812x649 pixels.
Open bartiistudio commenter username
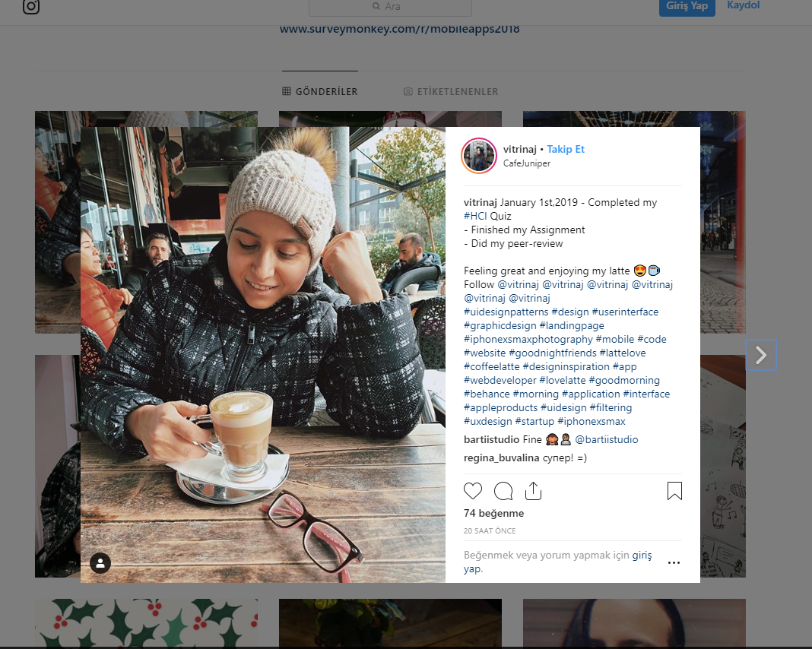491,439
